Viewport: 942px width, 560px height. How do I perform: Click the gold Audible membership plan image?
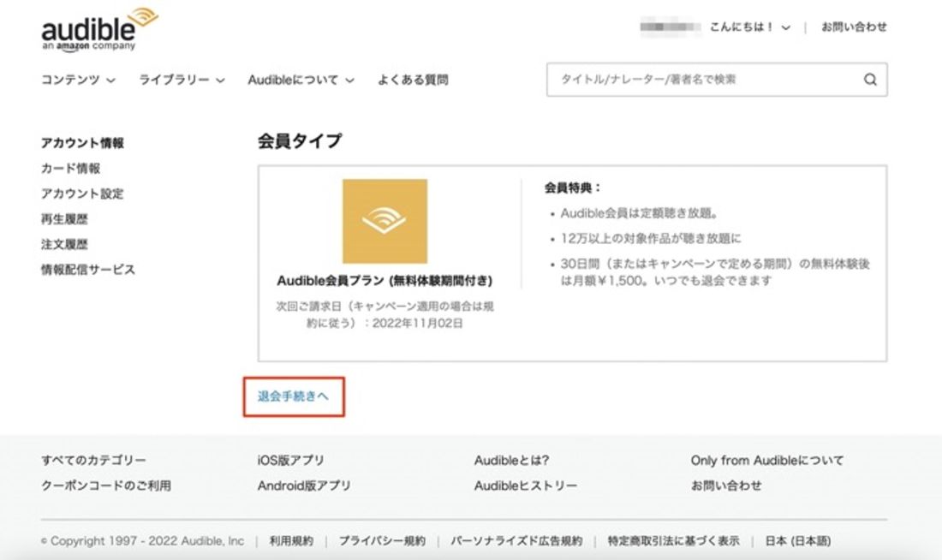(385, 221)
